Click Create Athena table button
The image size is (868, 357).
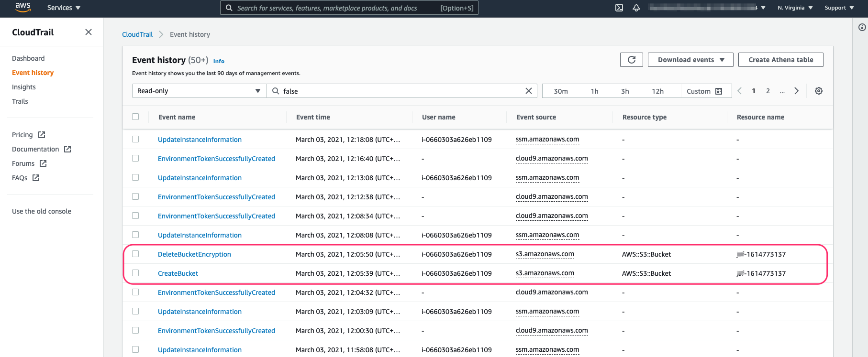(781, 60)
